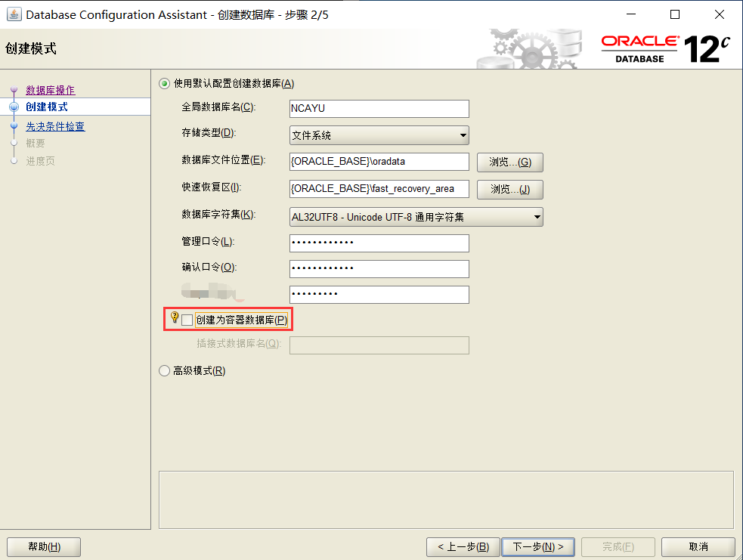Focus 确认口令 password field
Screen dimensions: 743x560
click(379, 268)
